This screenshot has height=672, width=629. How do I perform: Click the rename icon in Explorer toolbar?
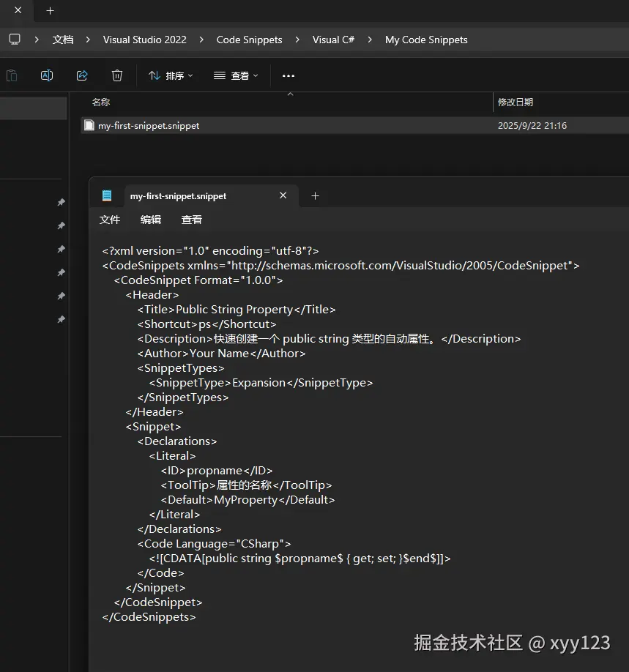(x=47, y=76)
